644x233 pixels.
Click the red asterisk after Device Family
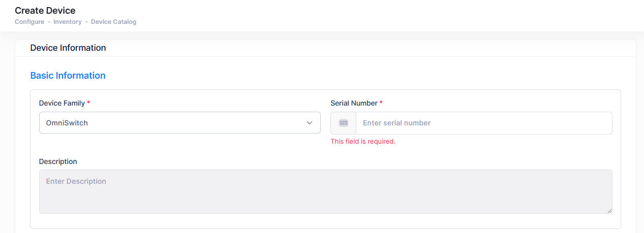point(89,103)
